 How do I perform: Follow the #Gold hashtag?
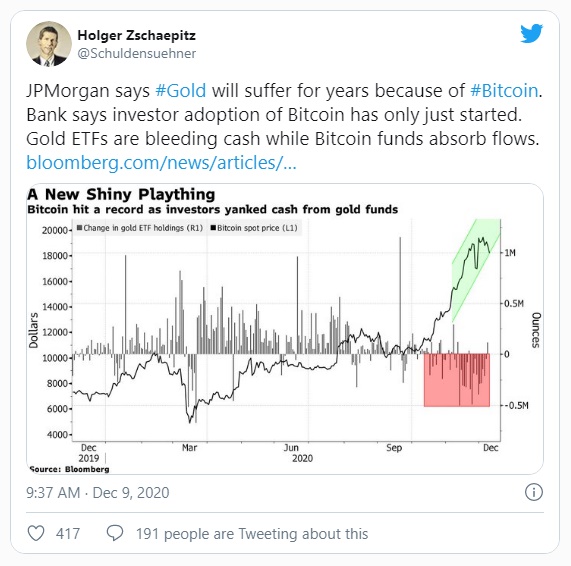pyautogui.click(x=181, y=90)
